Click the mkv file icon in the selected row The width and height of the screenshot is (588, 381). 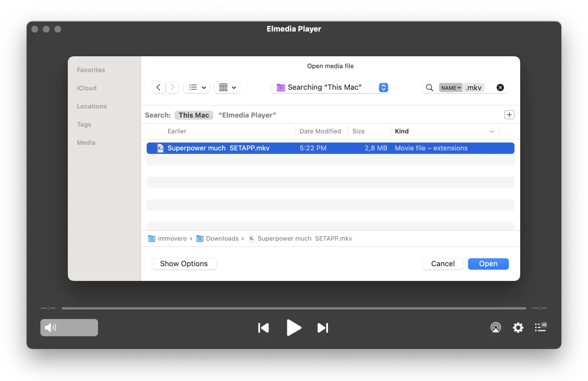(161, 148)
